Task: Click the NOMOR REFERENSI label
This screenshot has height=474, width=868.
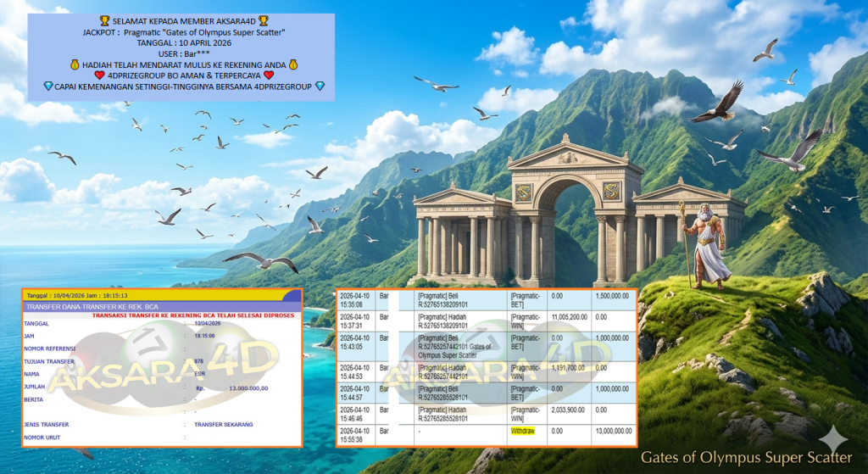Action: [x=49, y=349]
